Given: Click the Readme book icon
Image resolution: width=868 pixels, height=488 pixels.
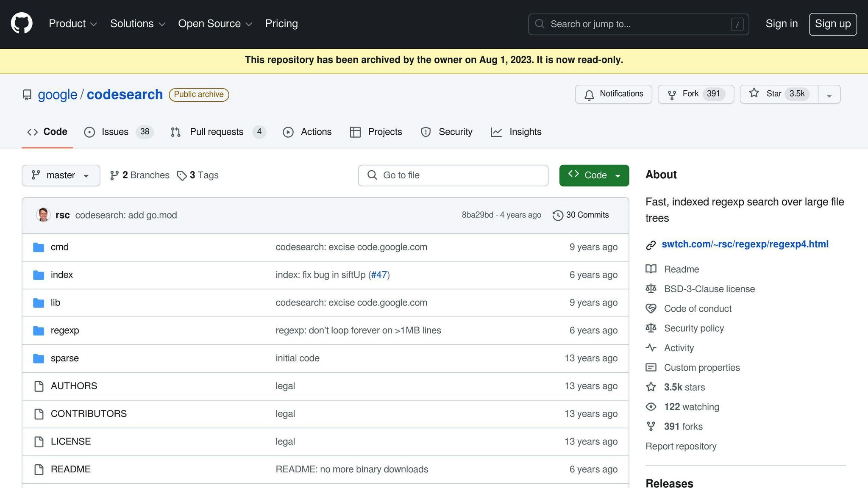Looking at the screenshot, I should 651,269.
